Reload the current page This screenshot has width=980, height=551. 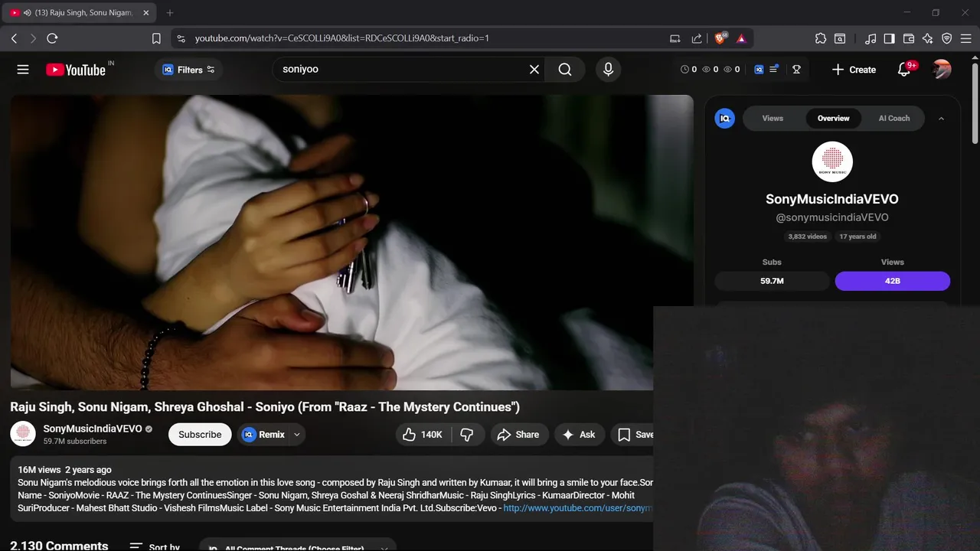click(x=52, y=38)
